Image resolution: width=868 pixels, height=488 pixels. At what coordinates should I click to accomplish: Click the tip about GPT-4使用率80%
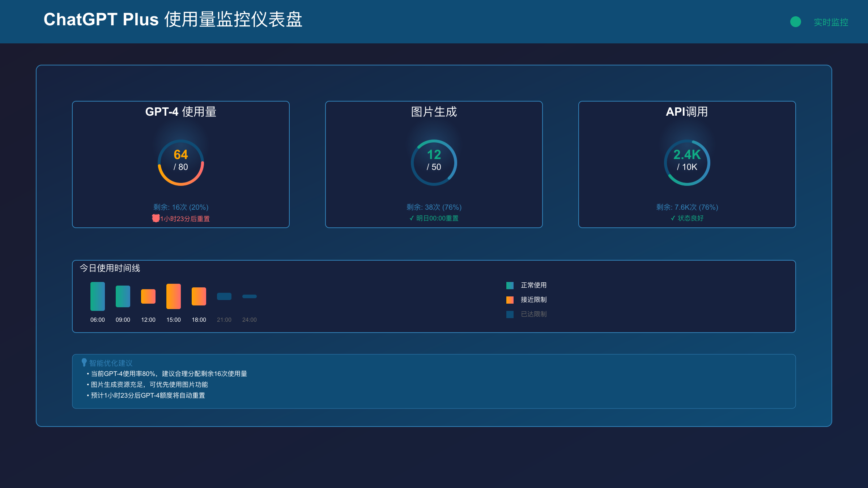coord(167,374)
